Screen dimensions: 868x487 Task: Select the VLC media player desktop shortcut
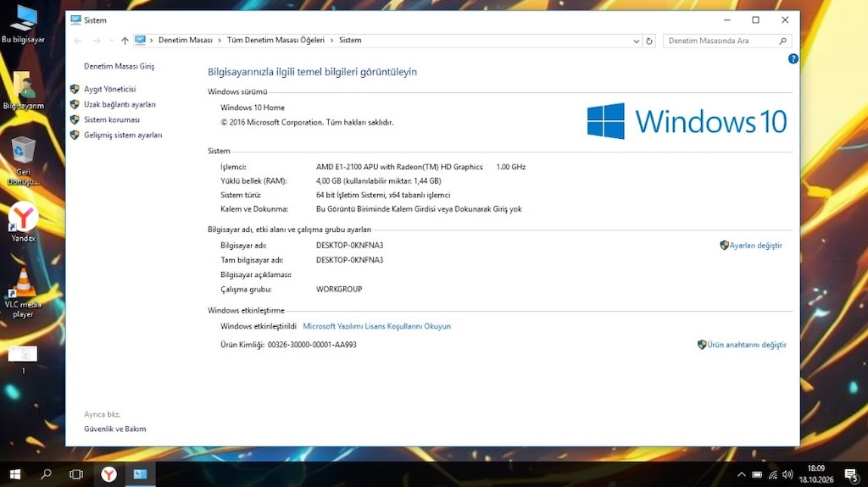(x=23, y=293)
